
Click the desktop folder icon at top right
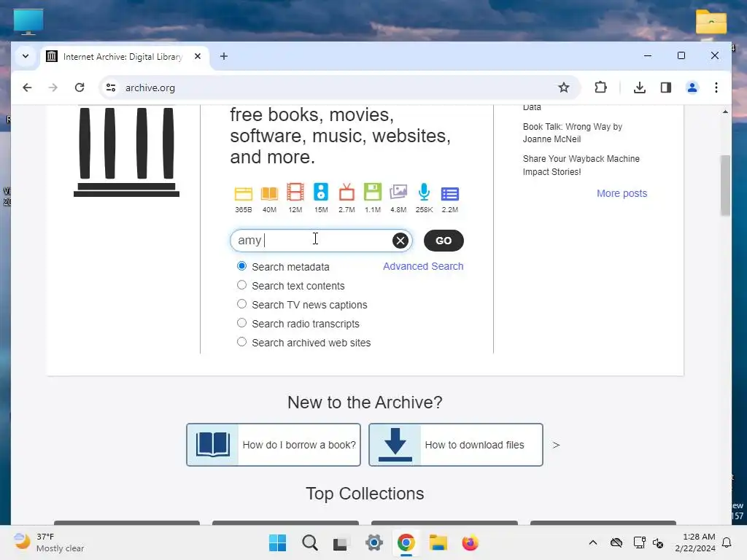pos(711,22)
